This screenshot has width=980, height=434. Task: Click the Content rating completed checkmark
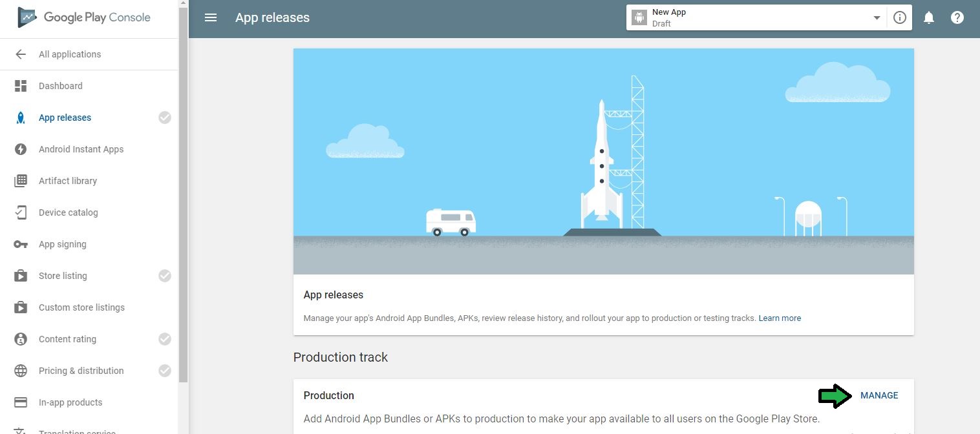[165, 339]
